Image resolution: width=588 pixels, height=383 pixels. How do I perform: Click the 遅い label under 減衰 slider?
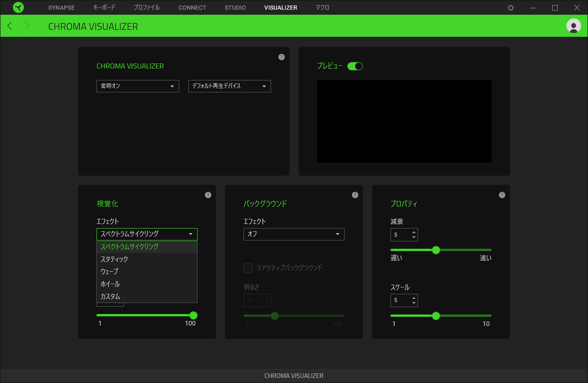click(396, 258)
